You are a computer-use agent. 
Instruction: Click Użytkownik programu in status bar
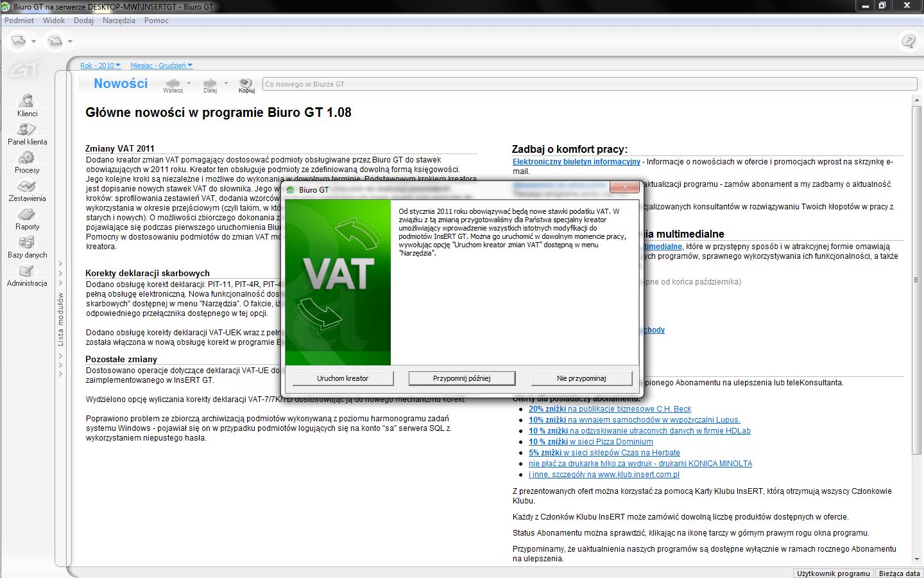834,574
